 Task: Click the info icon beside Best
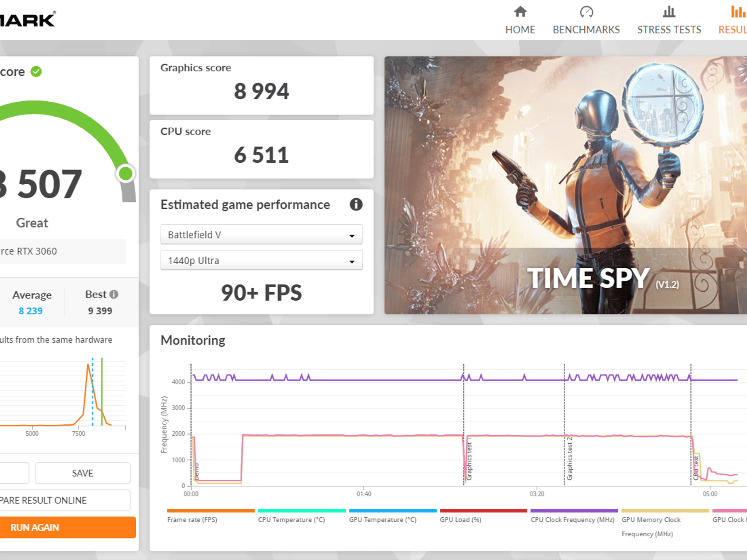[x=114, y=294]
